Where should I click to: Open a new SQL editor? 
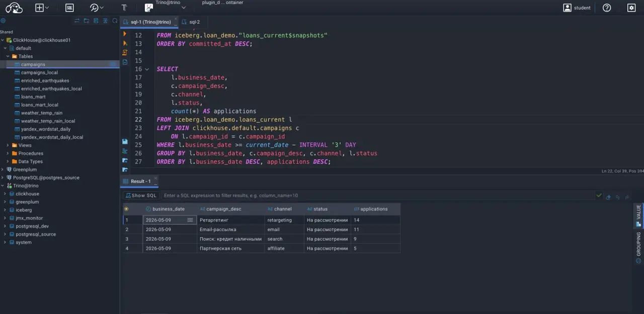[x=69, y=8]
